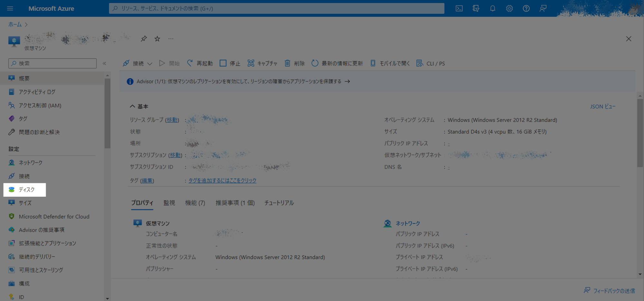
Task: Click 移動 link next to サブスクリプション
Action: coord(175,155)
